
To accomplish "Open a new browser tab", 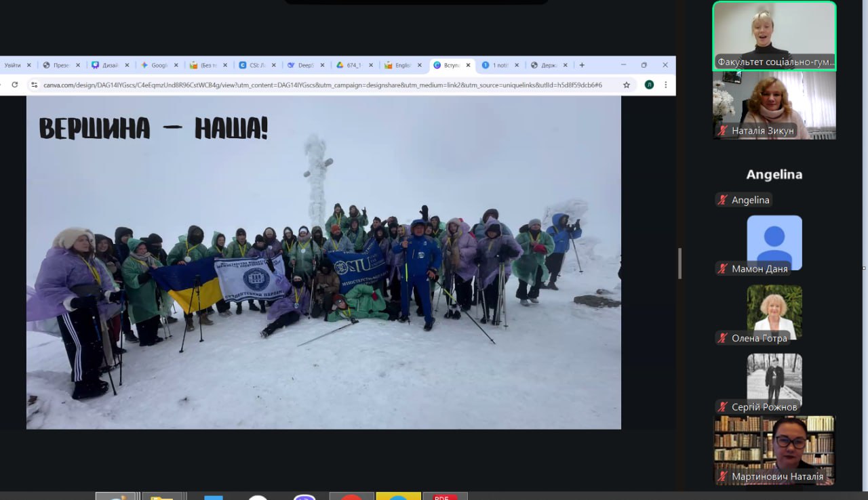I will point(582,65).
